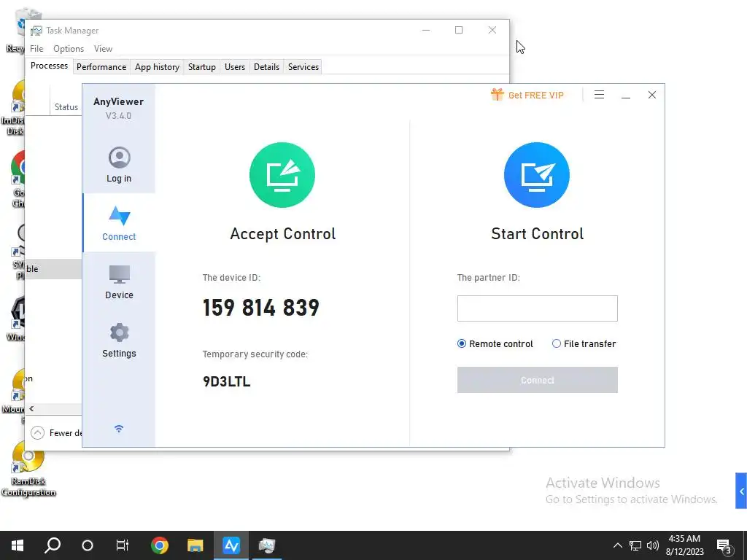
Task: Open the Windows Start menu
Action: (18, 545)
